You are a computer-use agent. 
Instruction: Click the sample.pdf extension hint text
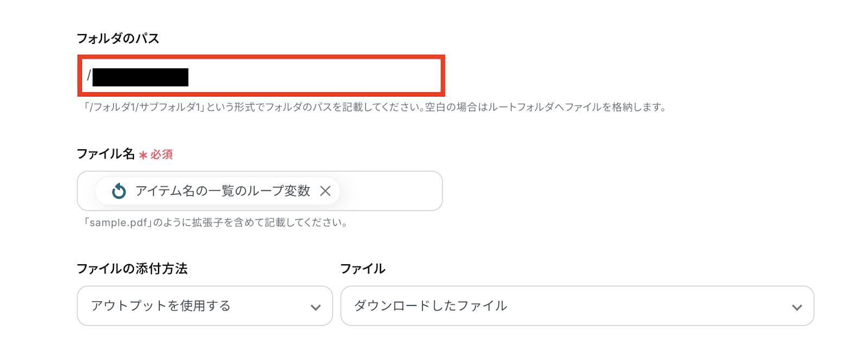pyautogui.click(x=215, y=222)
